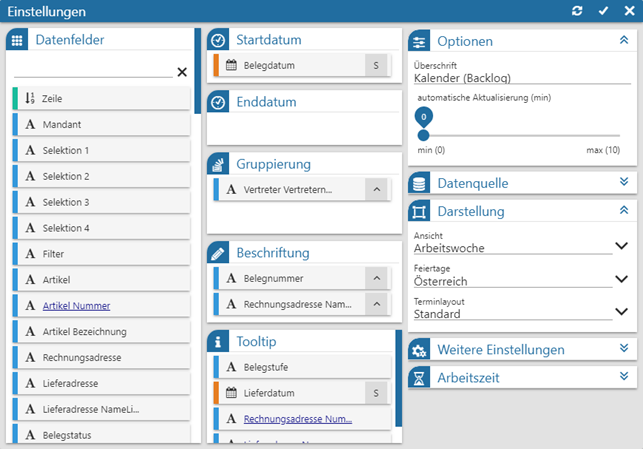This screenshot has width=643, height=449.
Task: Open the Ansicht dropdown showing Arbeitswoche
Action: (x=620, y=246)
